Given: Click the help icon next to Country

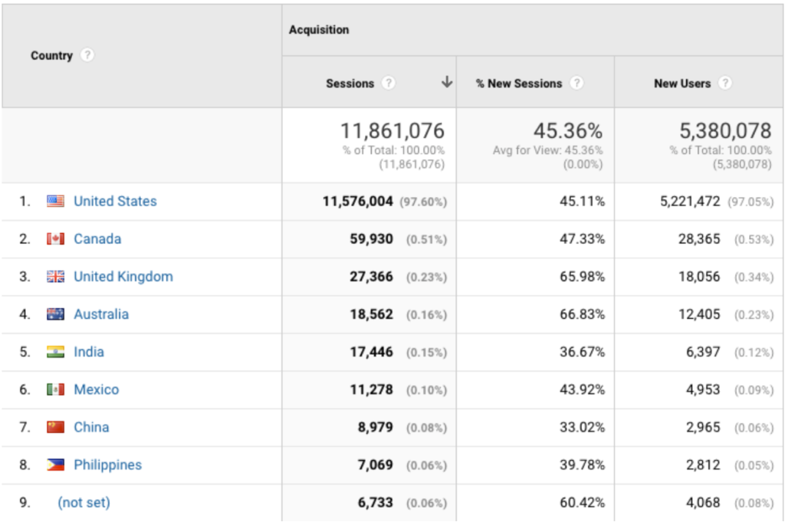Looking at the screenshot, I should [88, 55].
